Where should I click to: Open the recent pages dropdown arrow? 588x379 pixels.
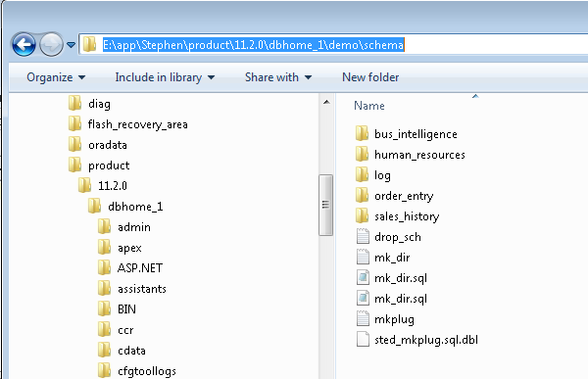coord(71,45)
